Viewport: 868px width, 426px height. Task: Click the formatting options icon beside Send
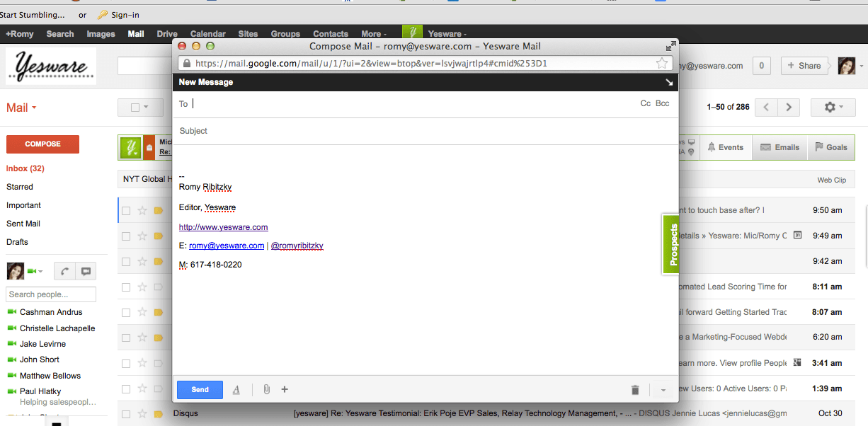236,390
